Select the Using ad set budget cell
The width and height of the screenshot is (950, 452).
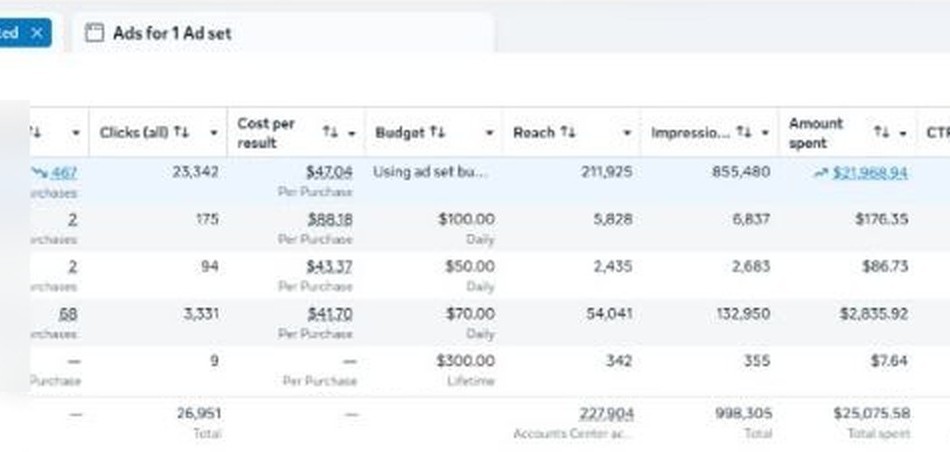430,172
